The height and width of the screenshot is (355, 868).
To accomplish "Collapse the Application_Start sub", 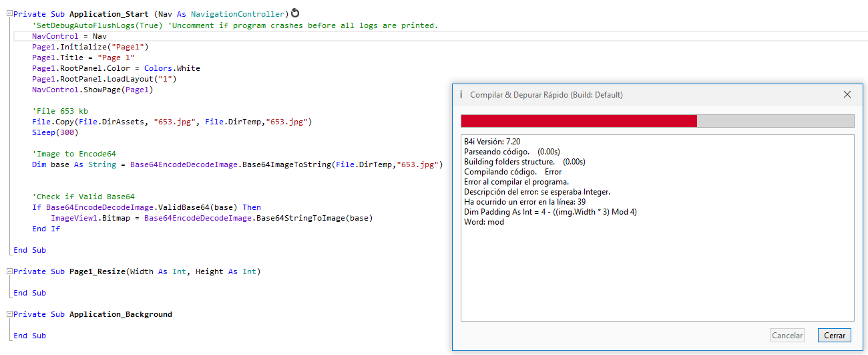I will [8, 14].
